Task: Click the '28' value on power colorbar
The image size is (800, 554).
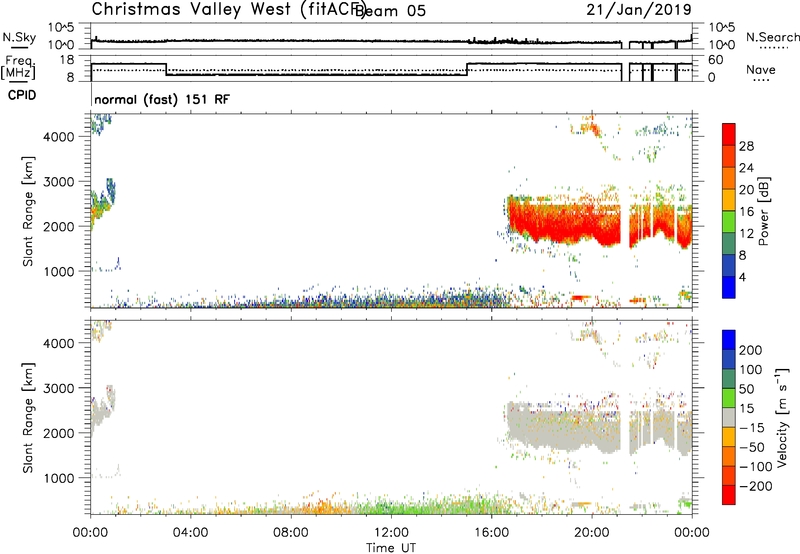Action: click(x=746, y=146)
